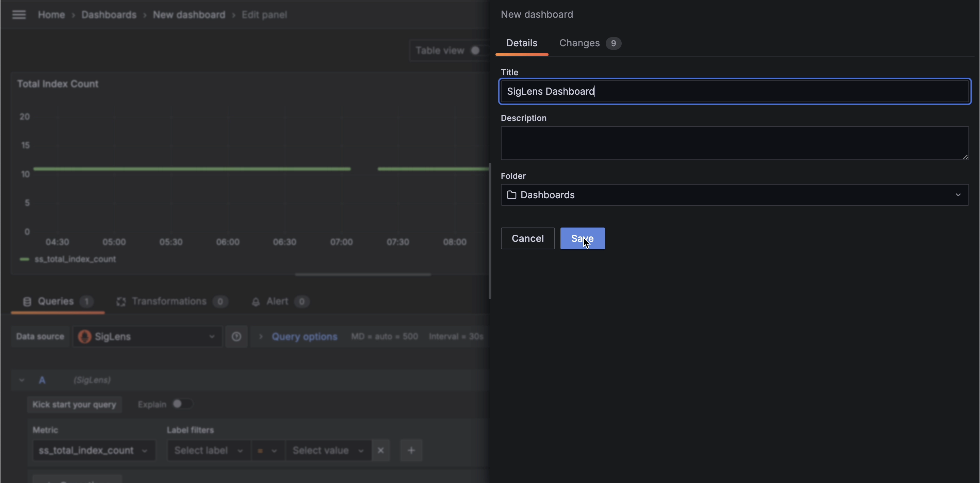
Task: Click the Description text area
Action: [x=735, y=143]
